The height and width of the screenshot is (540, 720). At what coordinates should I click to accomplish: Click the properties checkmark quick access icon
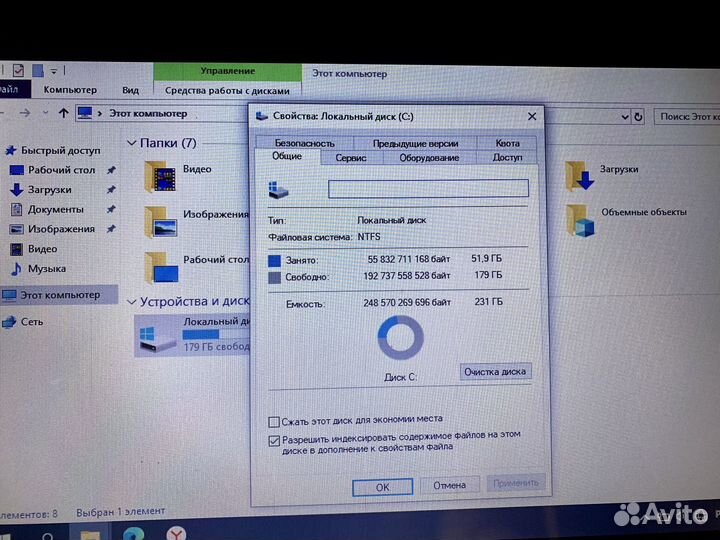[x=18, y=71]
